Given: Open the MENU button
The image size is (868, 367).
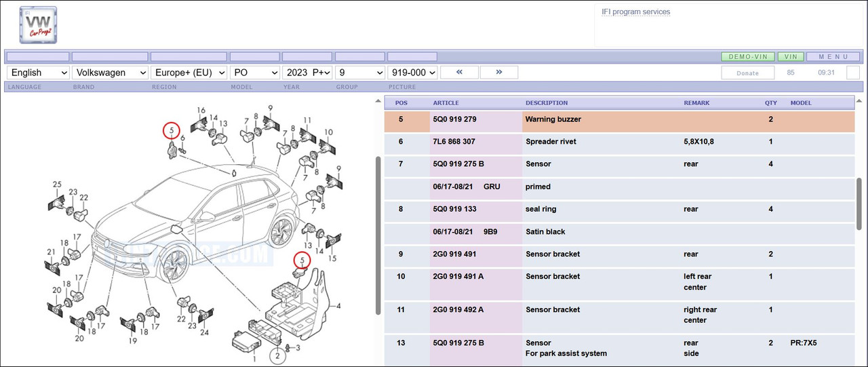Looking at the screenshot, I should [x=833, y=57].
